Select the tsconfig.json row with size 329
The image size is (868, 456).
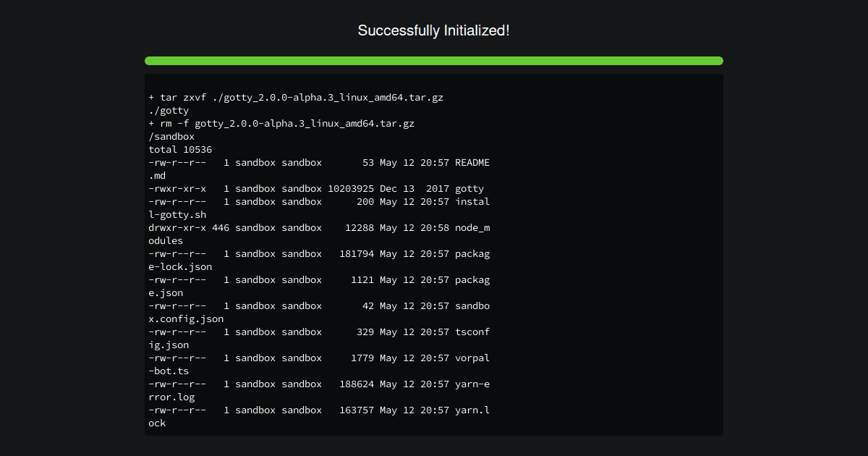coord(319,332)
